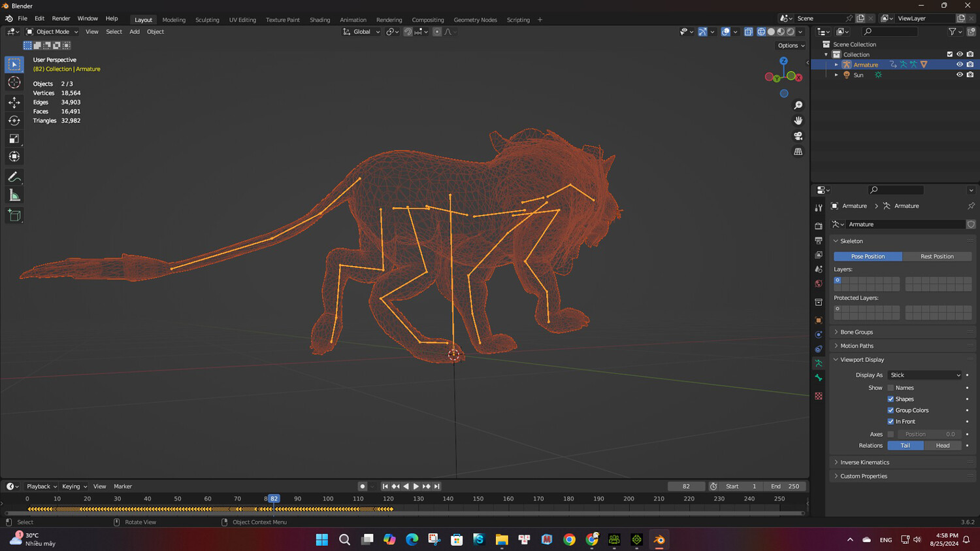Expand the Custom Properties panel
This screenshot has height=551, width=980.
864,476
